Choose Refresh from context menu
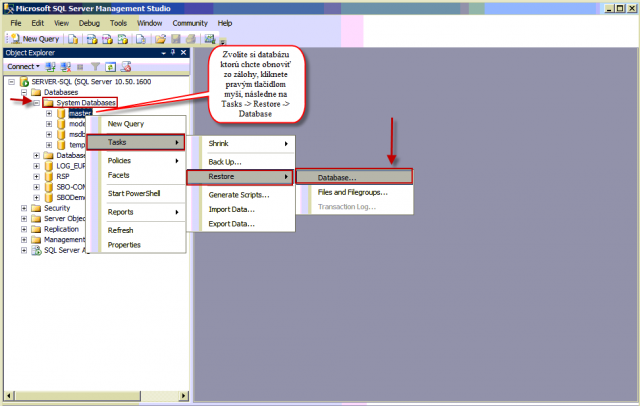Image resolution: width=640 pixels, height=406 pixels. click(136, 231)
